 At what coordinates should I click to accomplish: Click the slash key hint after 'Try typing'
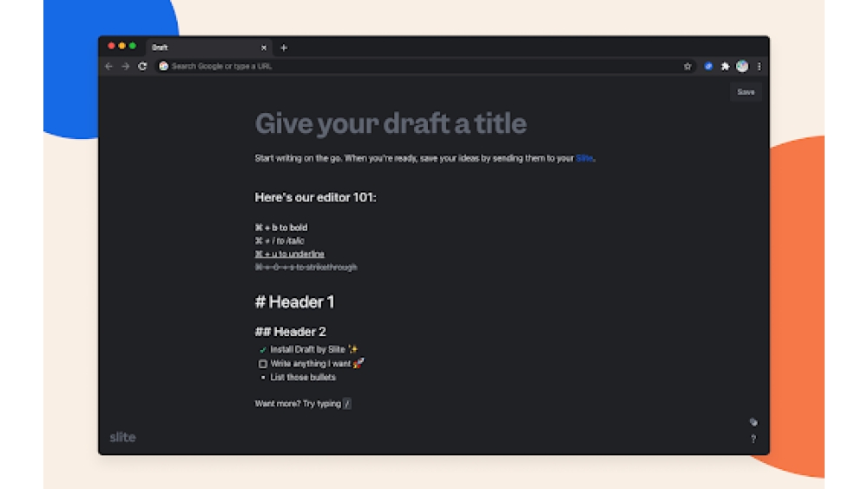coord(347,404)
